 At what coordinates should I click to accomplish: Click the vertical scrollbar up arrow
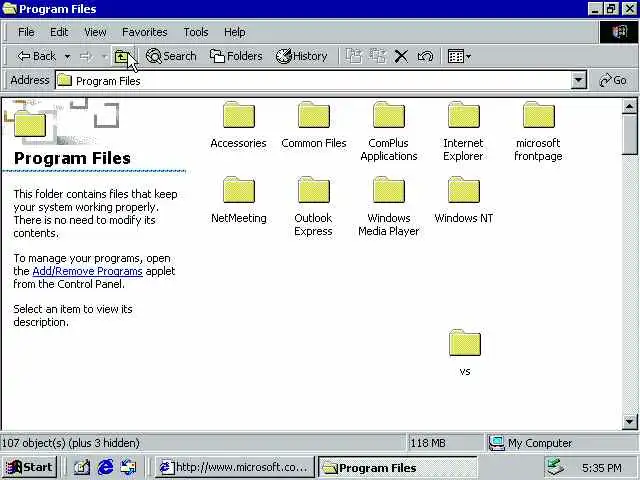(629, 107)
